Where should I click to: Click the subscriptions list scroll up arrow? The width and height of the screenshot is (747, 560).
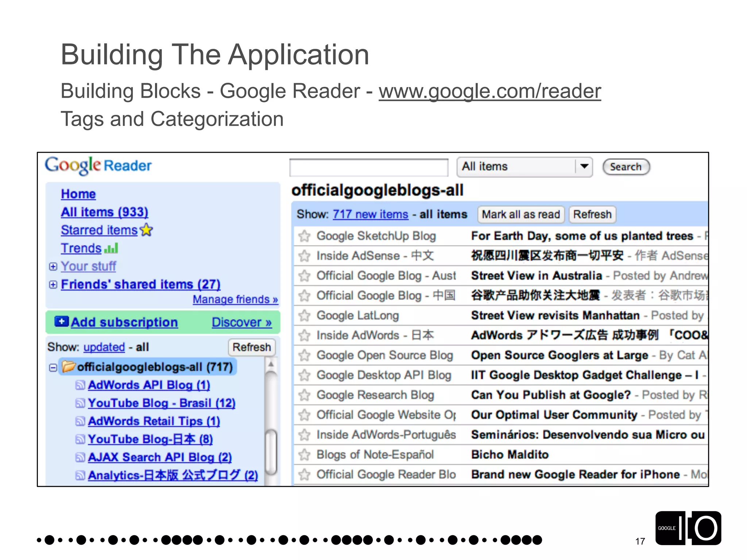point(271,364)
